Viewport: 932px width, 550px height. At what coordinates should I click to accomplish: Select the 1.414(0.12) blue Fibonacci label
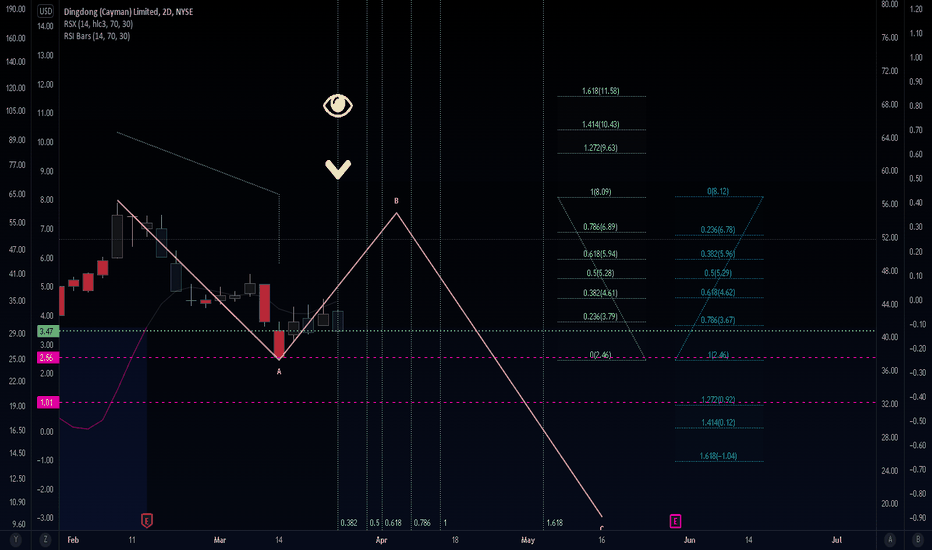[718, 423]
